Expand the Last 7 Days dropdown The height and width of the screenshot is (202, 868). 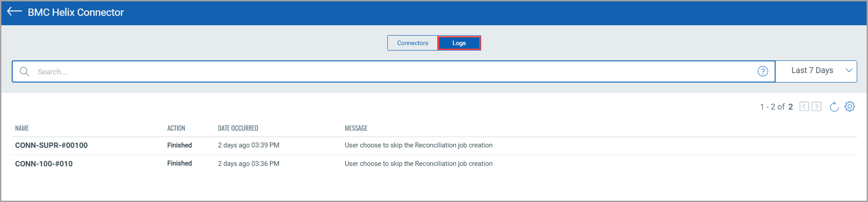(x=812, y=71)
